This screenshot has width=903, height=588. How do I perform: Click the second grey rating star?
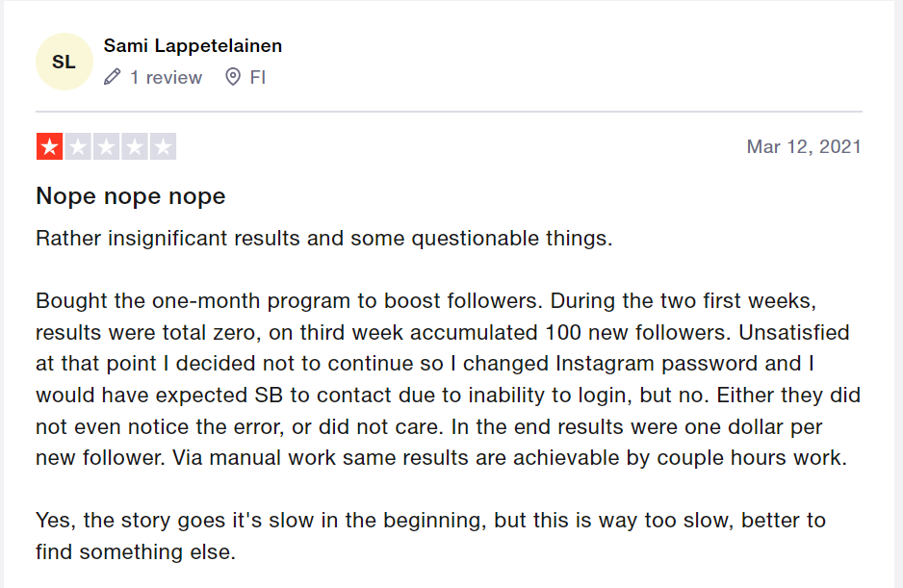(78, 146)
